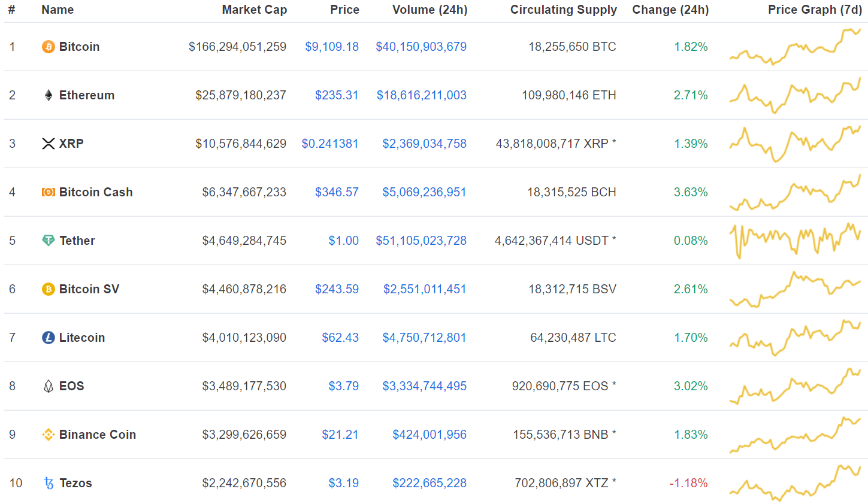868x504 pixels.
Task: Open Bitcoin SV volume $2,551,011,451
Action: 425,289
